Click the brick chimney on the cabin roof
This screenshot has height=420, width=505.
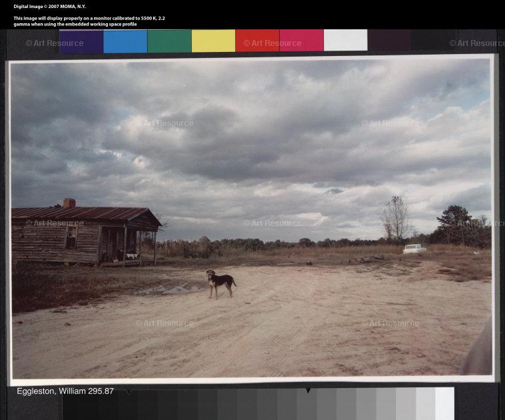69,203
